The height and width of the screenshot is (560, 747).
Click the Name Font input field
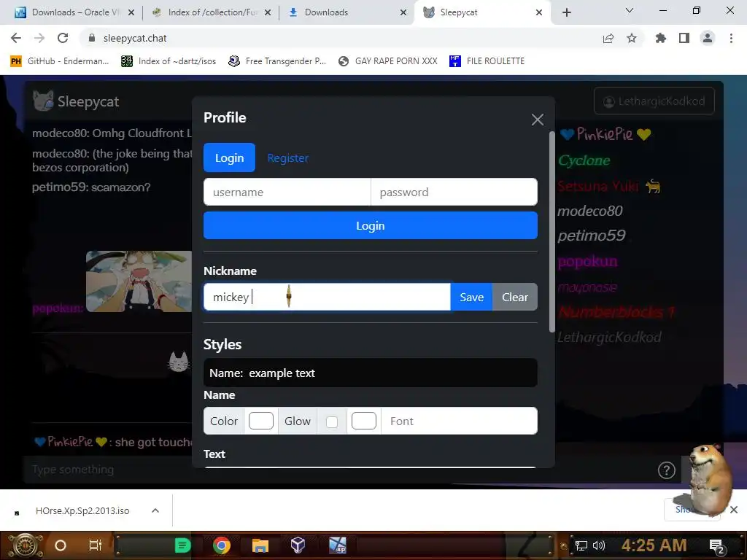pyautogui.click(x=460, y=421)
